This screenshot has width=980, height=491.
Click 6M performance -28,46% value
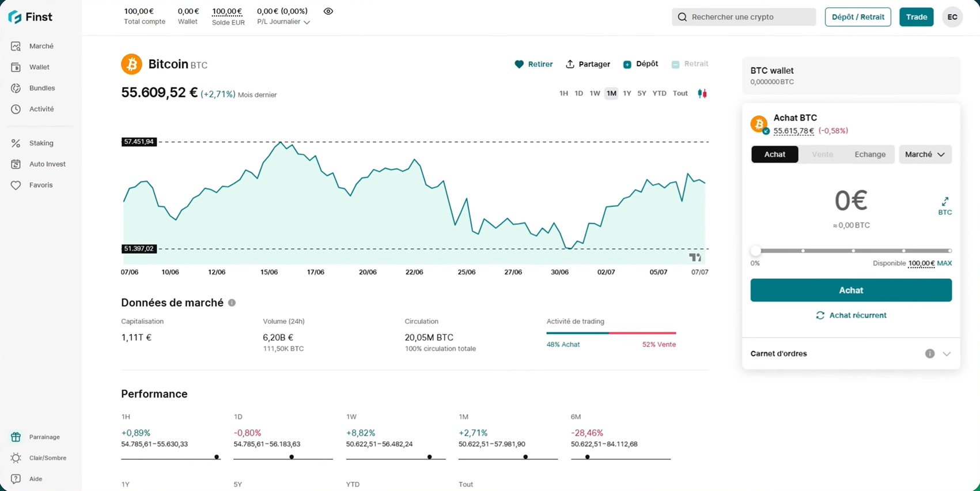[587, 433]
